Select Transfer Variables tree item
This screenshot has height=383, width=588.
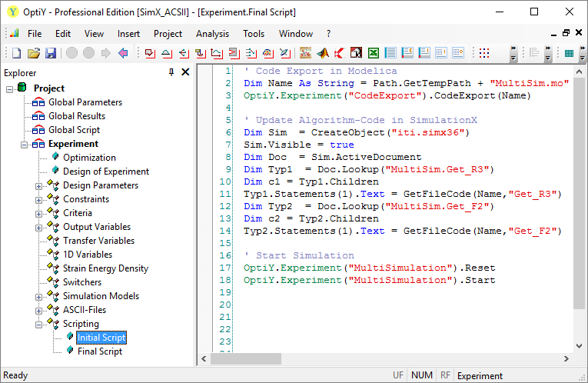pos(98,241)
